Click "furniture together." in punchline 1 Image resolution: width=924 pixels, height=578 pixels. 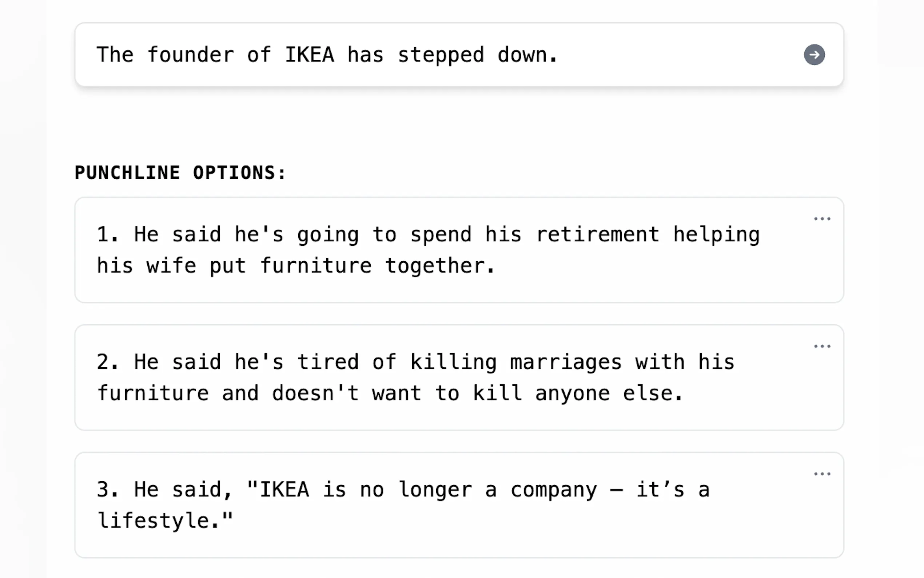377,266
